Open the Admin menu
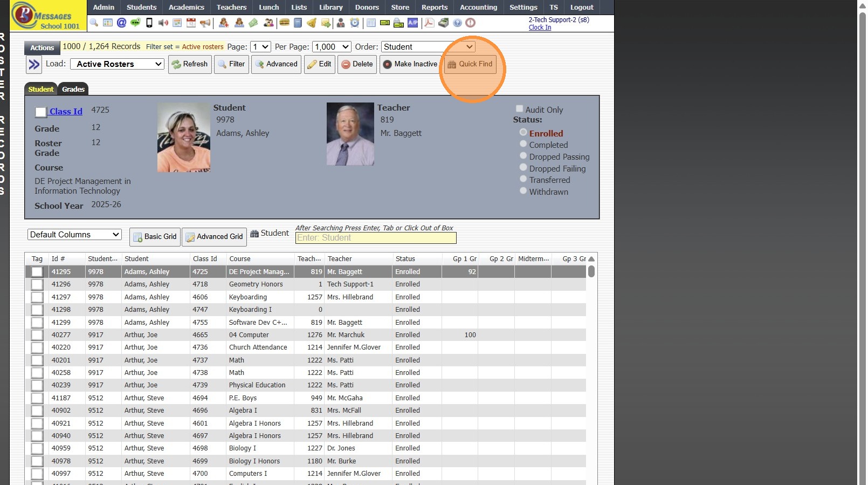This screenshot has width=868, height=485. [x=104, y=8]
